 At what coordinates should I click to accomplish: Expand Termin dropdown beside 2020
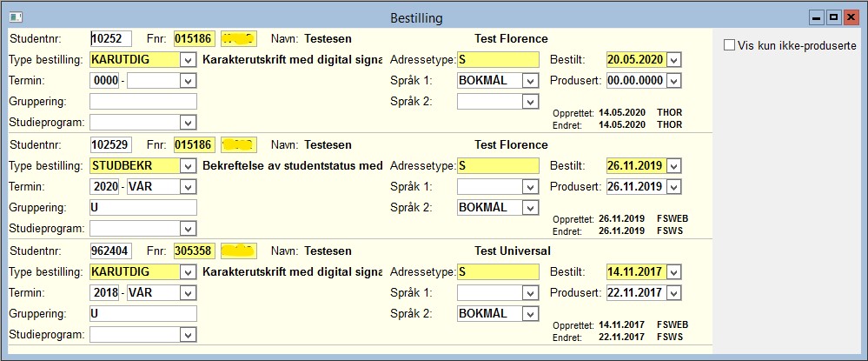point(189,187)
